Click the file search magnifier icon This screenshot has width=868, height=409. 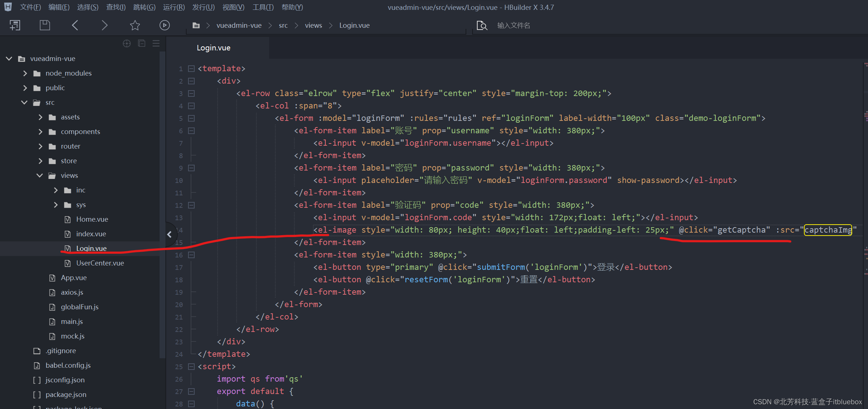[x=482, y=25]
